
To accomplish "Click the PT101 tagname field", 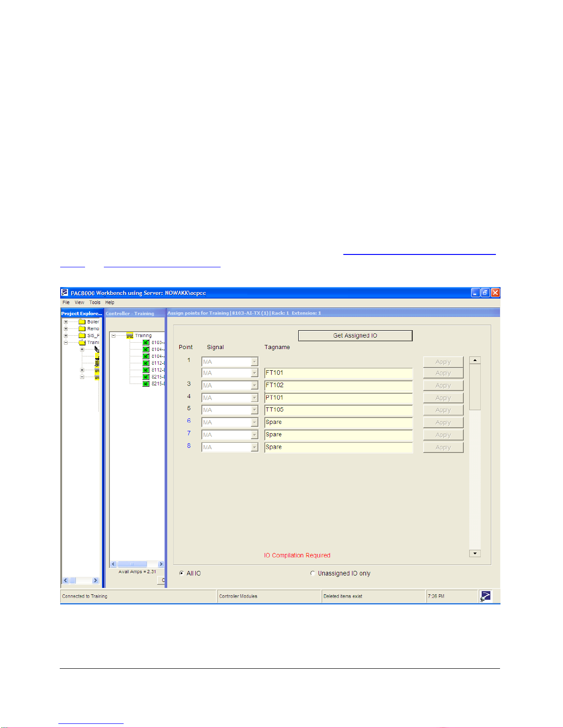I will click(338, 398).
